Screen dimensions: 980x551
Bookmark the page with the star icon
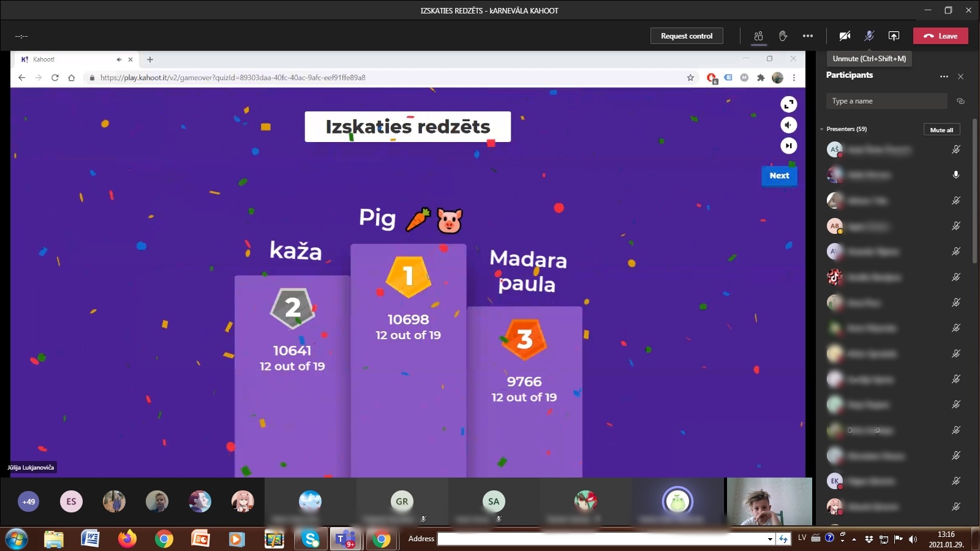[x=690, y=78]
